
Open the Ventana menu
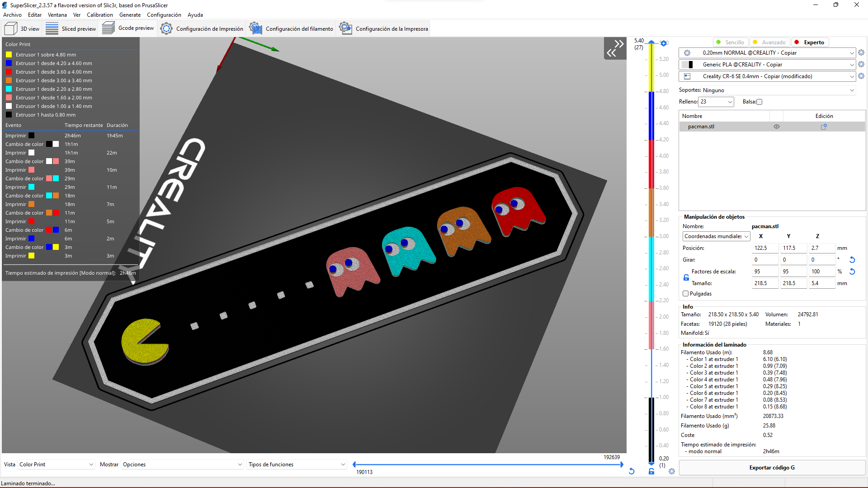(x=57, y=15)
